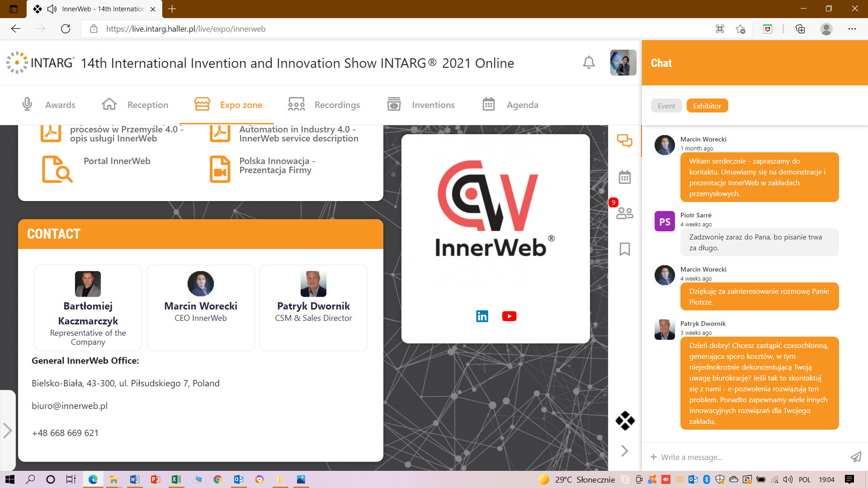
Task: Click the Portal InnerWeb document search icon
Action: (57, 169)
